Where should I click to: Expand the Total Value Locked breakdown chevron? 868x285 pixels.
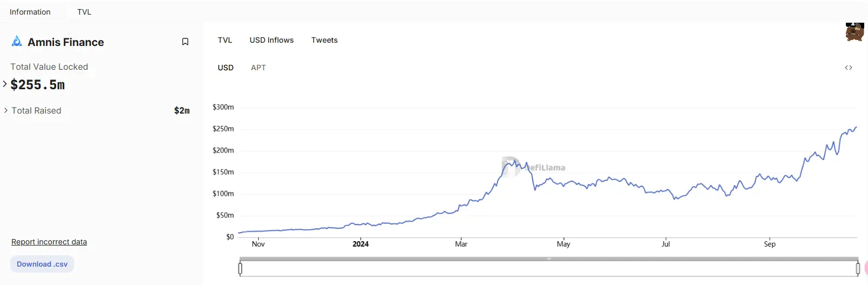click(5, 84)
